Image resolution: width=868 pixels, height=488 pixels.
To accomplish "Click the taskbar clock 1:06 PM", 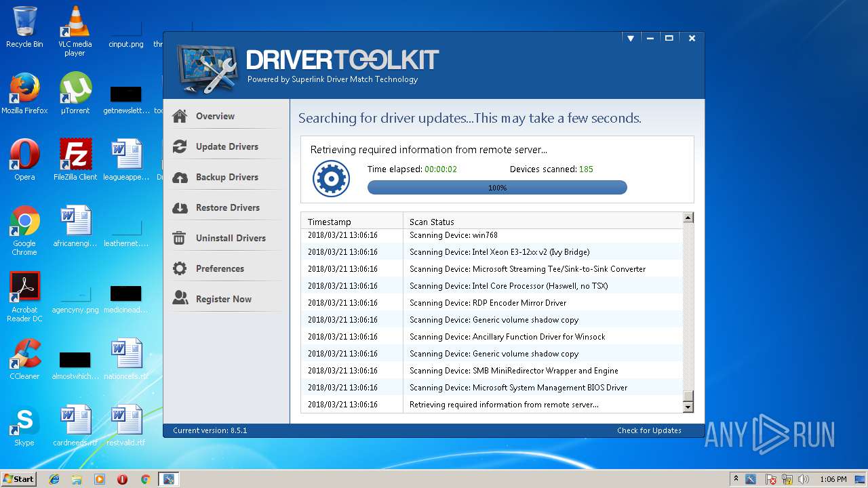I will click(833, 479).
